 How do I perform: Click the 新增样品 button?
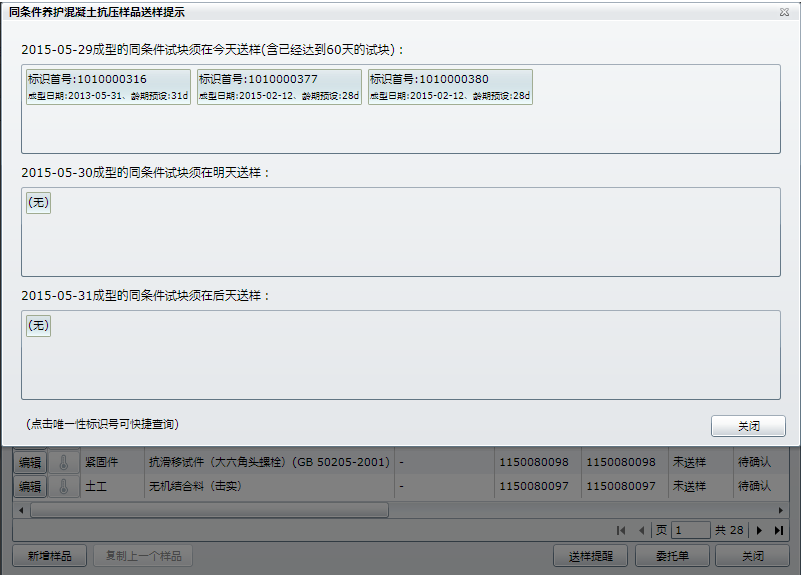pyautogui.click(x=49, y=556)
